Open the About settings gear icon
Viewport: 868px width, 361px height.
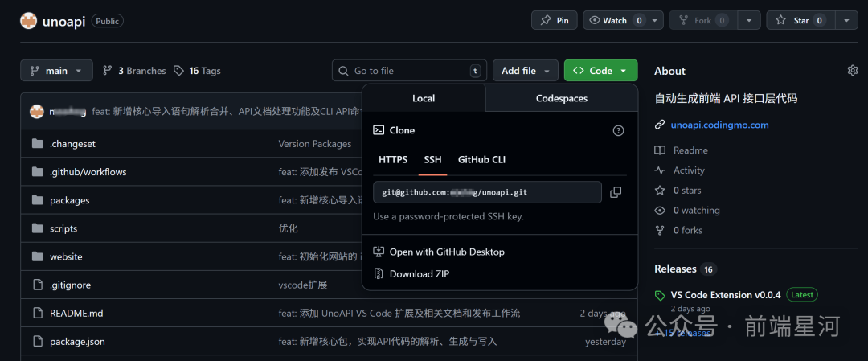(x=853, y=70)
